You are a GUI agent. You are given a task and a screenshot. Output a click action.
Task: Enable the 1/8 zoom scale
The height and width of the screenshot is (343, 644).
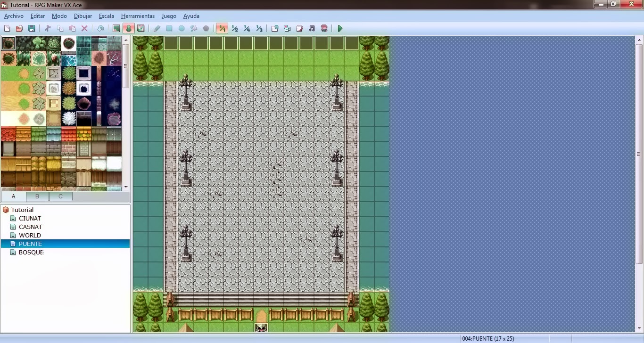[259, 28]
